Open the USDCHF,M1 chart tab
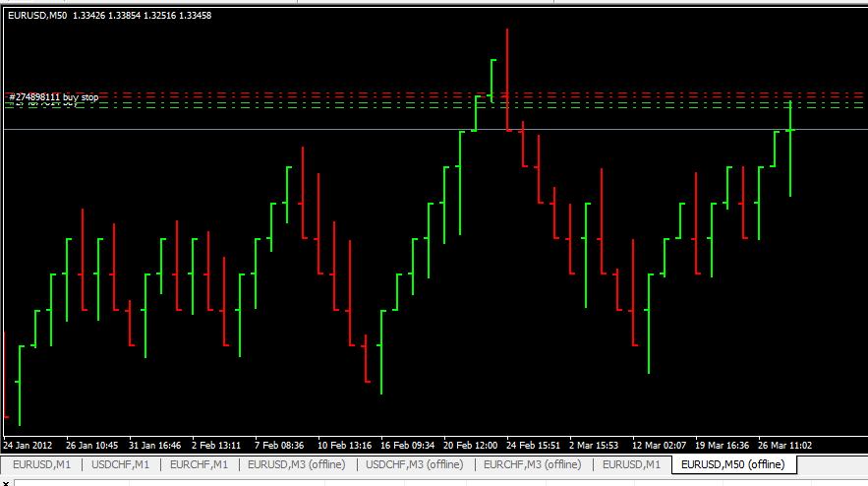 (x=121, y=464)
